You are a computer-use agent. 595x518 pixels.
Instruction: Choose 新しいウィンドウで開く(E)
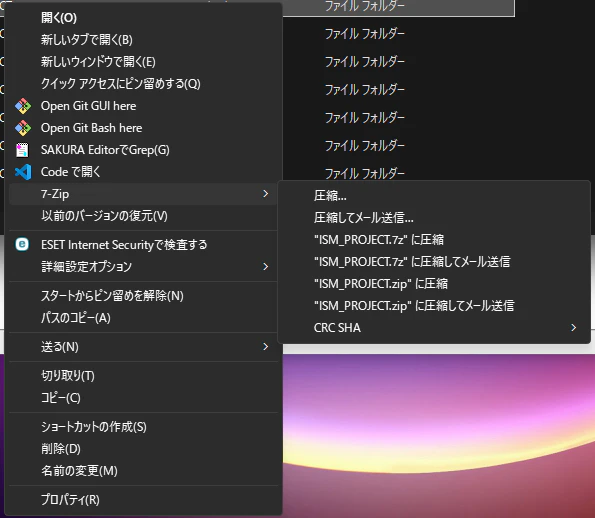[143, 61]
